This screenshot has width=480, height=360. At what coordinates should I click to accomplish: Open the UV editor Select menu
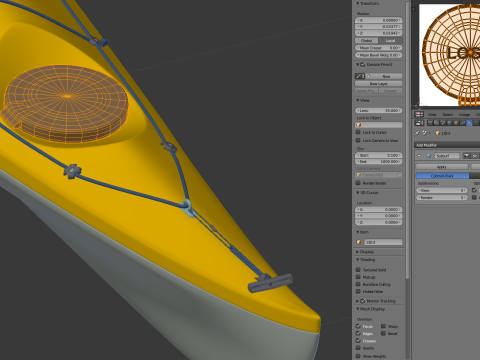pos(448,114)
